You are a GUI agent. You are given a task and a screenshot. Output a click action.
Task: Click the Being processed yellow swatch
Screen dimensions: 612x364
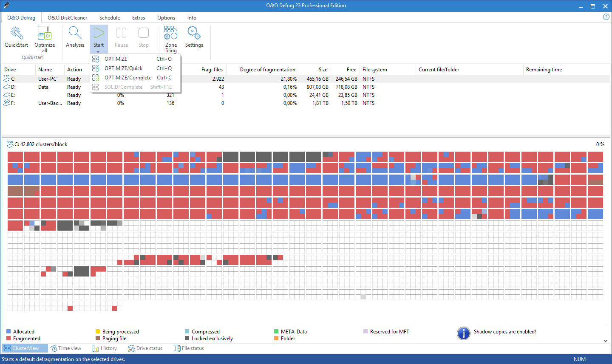[x=98, y=332]
